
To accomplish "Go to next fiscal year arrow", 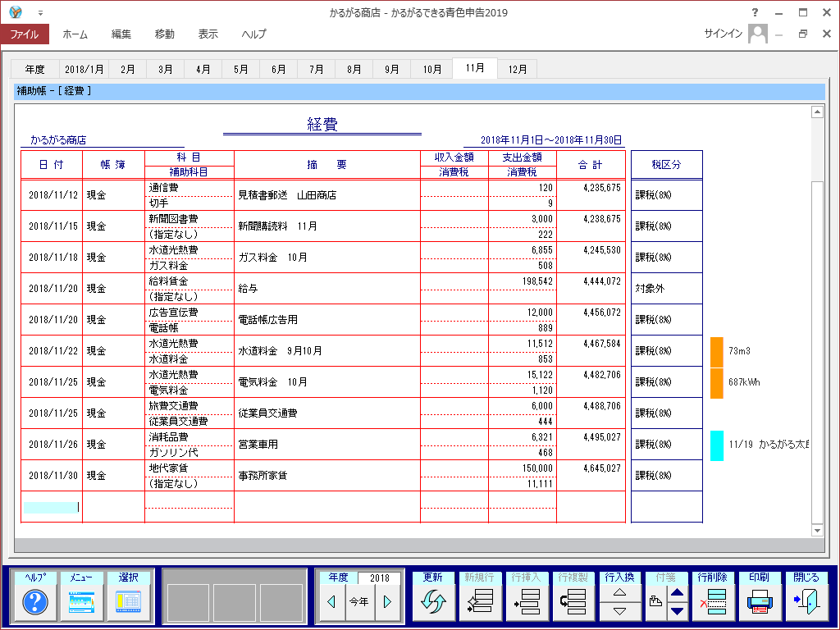I will click(388, 601).
